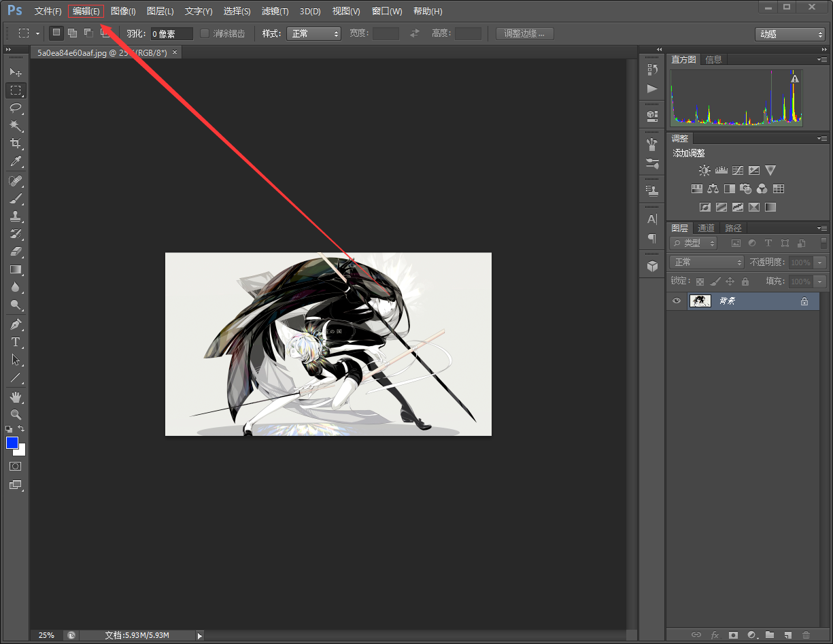Click the 羽化 feather input field
Image resolution: width=833 pixels, height=644 pixels.
pos(171,33)
